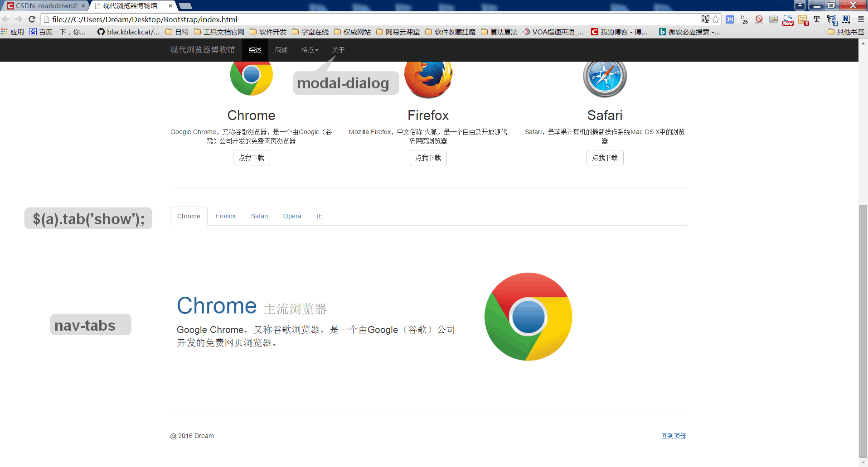Click the red blocked-sign extension icon
This screenshot has width=868, height=467.
point(759,19)
